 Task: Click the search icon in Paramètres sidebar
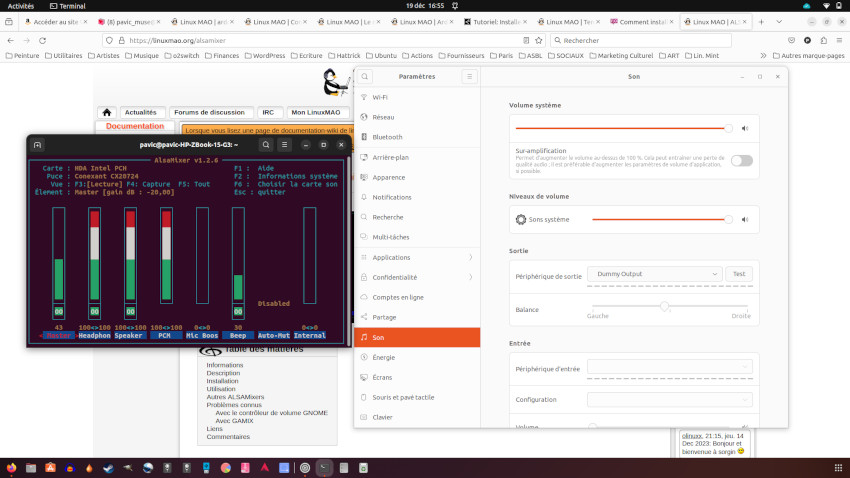point(366,77)
